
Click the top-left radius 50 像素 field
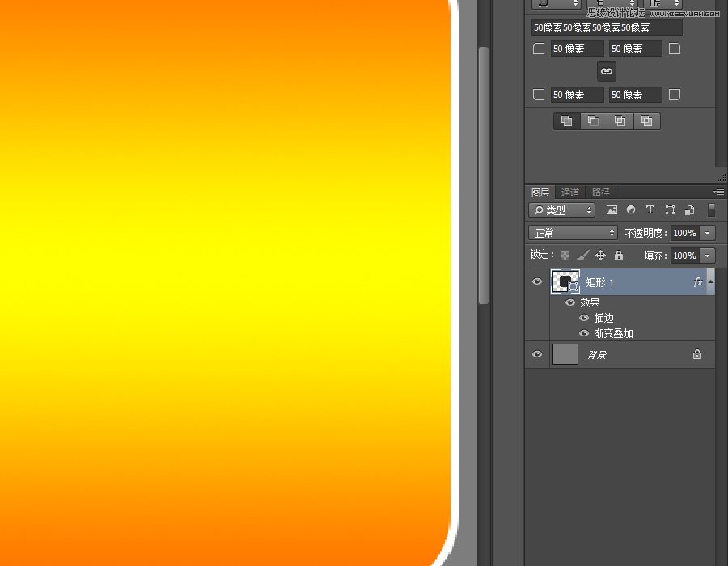pyautogui.click(x=577, y=49)
